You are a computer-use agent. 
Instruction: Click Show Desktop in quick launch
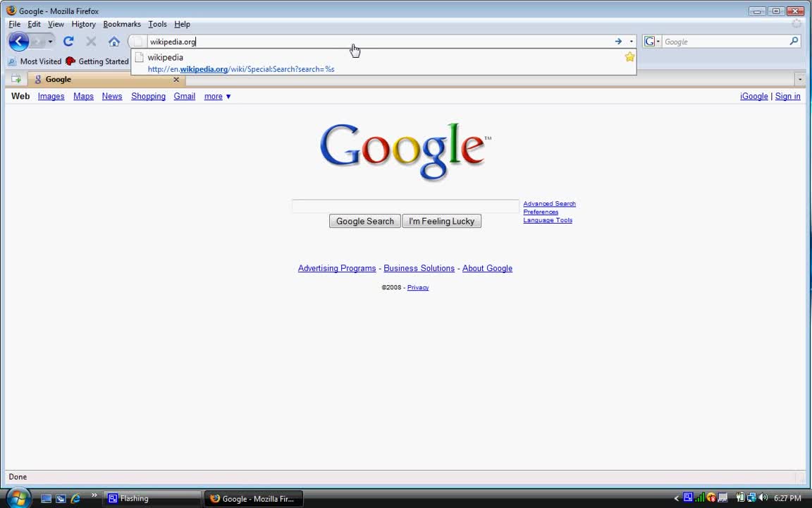46,499
